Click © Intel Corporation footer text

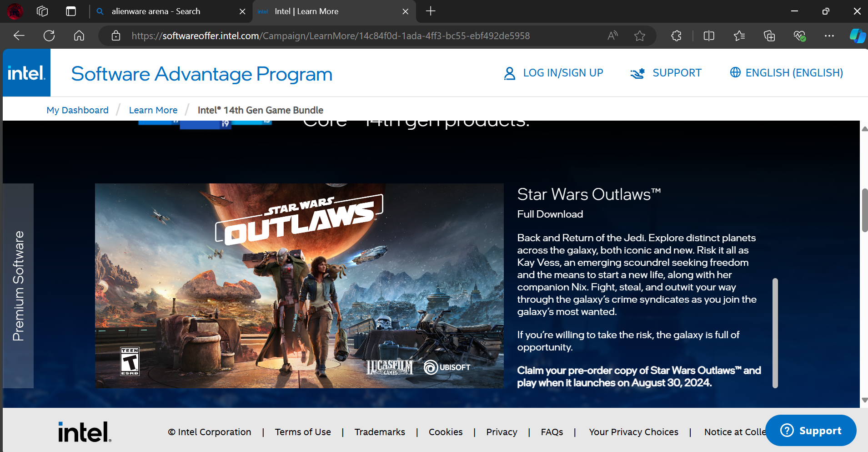210,432
